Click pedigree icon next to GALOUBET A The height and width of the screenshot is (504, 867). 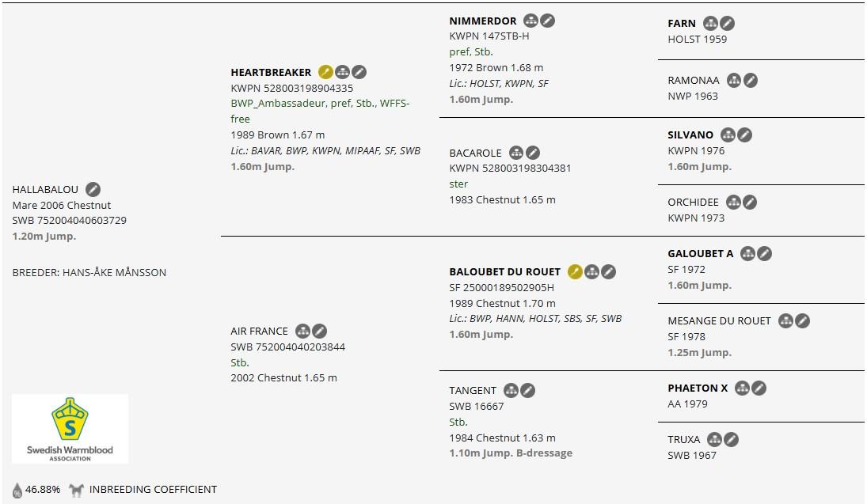point(747,254)
